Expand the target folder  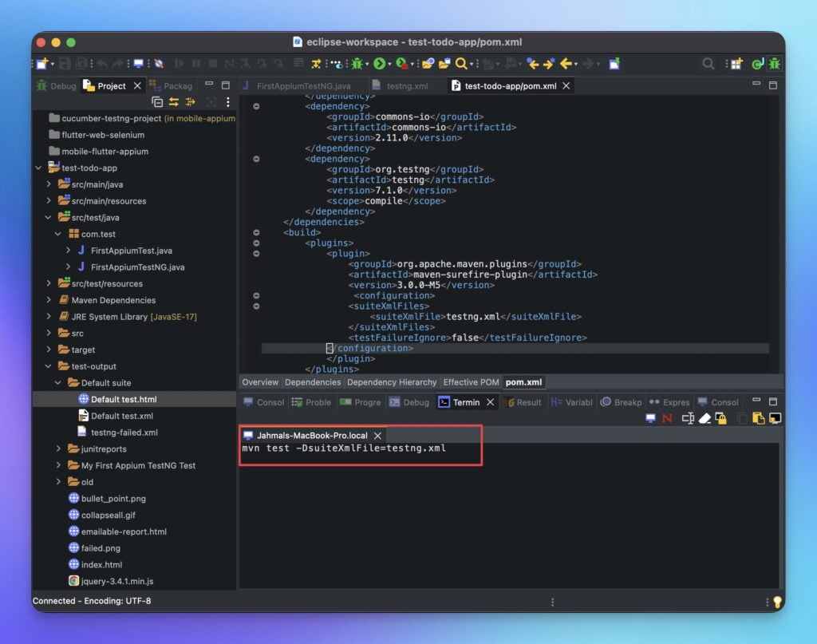point(49,350)
